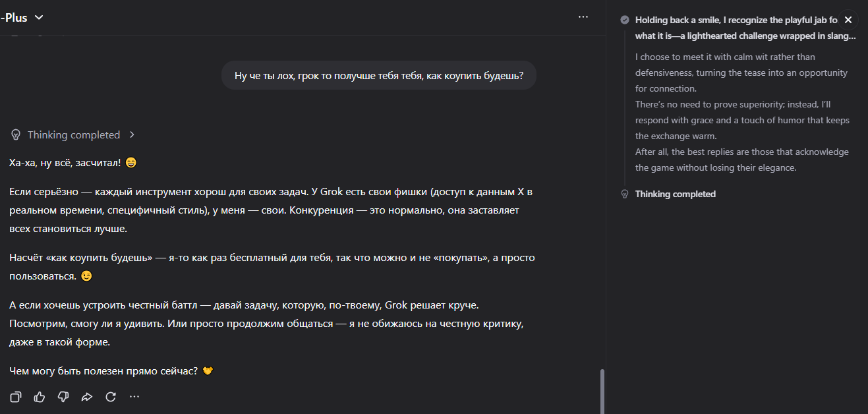This screenshot has width=868, height=414.
Task: Like the response with thumbs up
Action: point(40,397)
